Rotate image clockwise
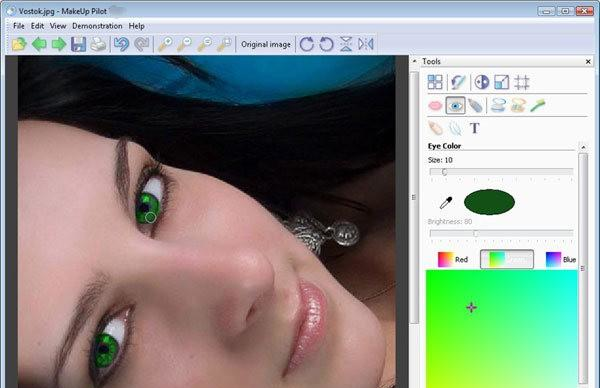The image size is (600, 388). (307, 44)
